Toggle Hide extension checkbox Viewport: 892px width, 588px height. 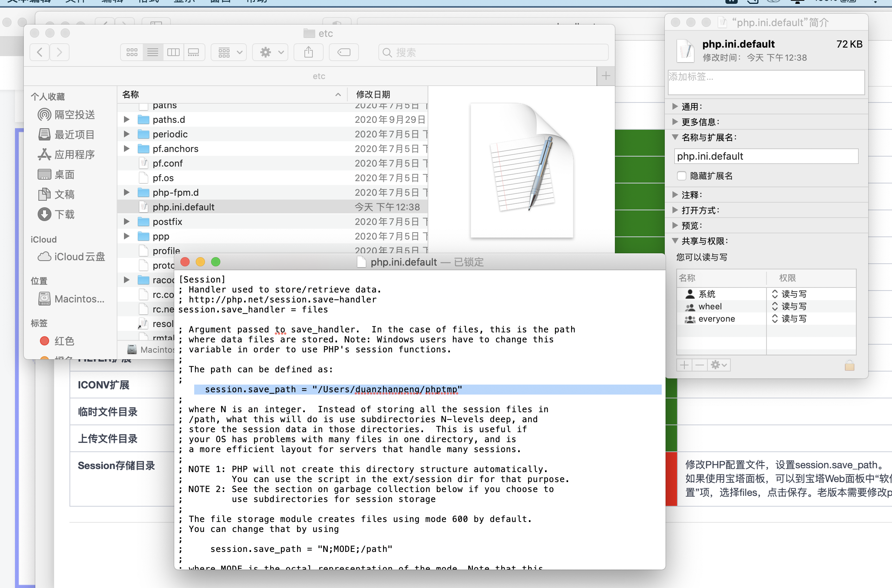pos(682,176)
